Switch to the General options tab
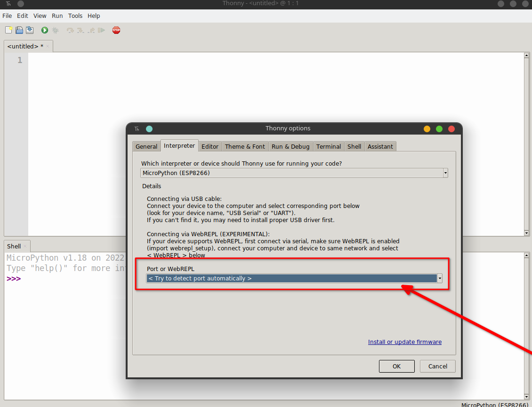Image resolution: width=532 pixels, height=407 pixels. click(146, 146)
